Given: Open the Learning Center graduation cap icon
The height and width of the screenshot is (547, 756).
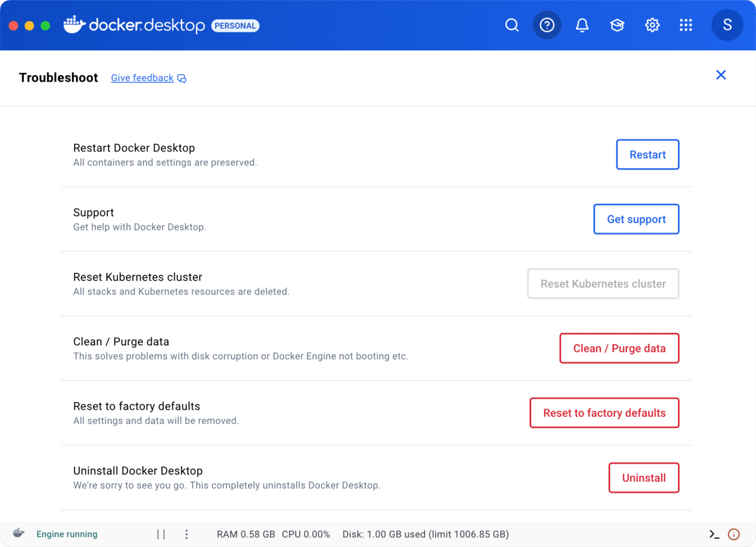Looking at the screenshot, I should click(617, 25).
